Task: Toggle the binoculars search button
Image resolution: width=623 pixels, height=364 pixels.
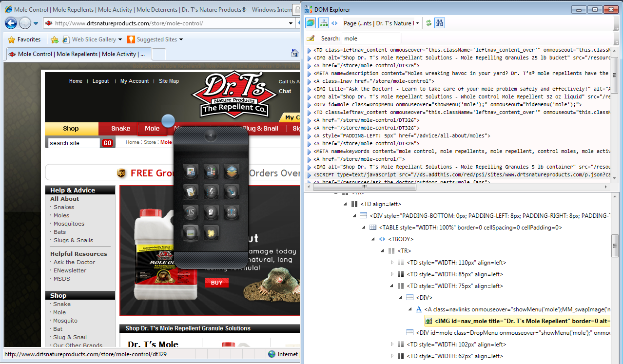Action: point(439,23)
